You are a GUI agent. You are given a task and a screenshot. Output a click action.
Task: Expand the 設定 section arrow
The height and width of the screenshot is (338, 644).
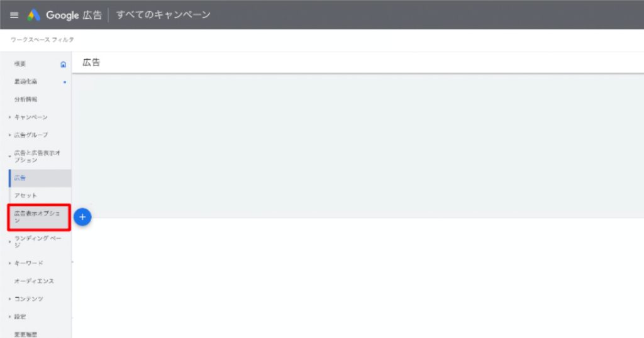point(9,317)
